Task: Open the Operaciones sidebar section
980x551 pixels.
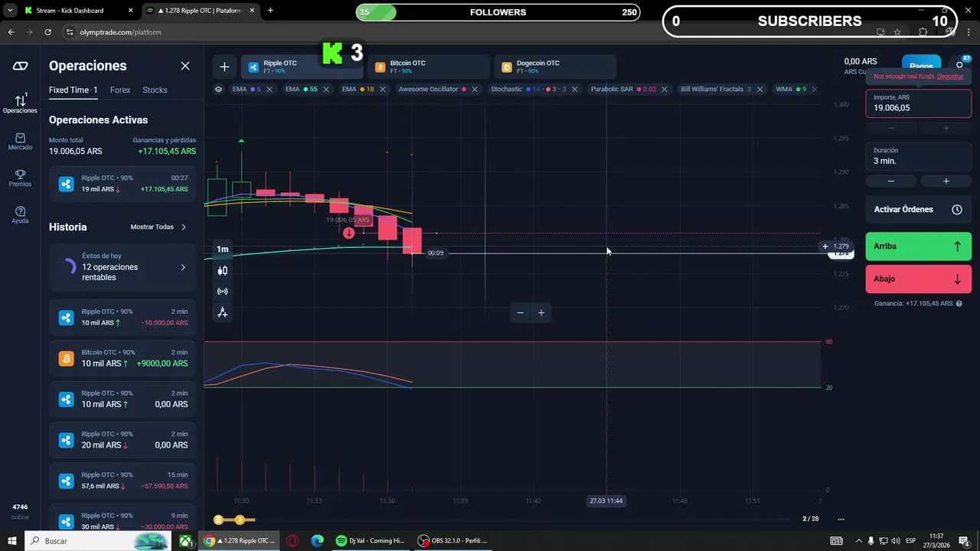Action: [x=20, y=104]
